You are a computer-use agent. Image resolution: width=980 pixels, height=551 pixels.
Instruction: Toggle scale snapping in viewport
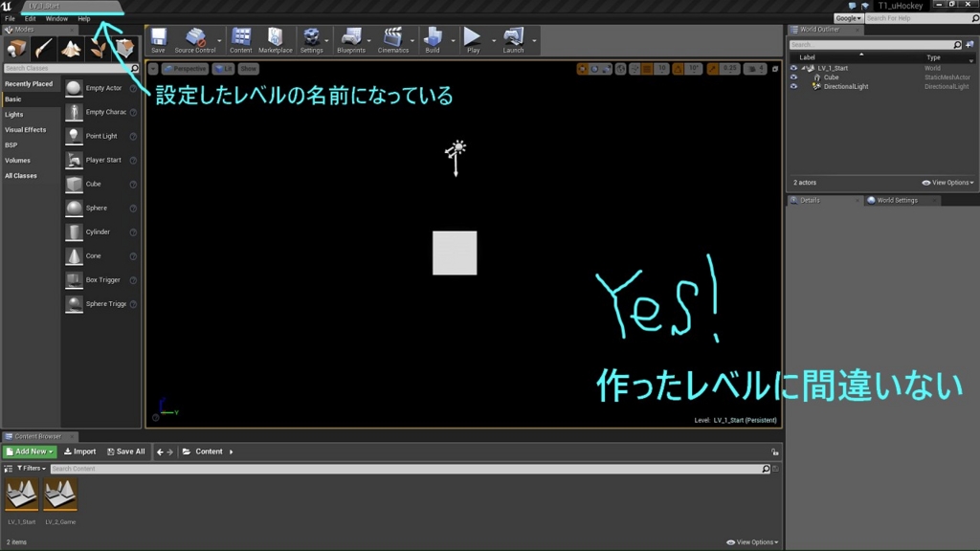[x=712, y=69]
